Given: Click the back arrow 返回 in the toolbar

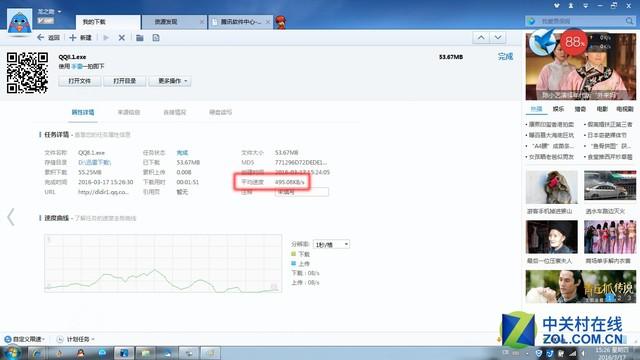Looking at the screenshot, I should (48, 38).
